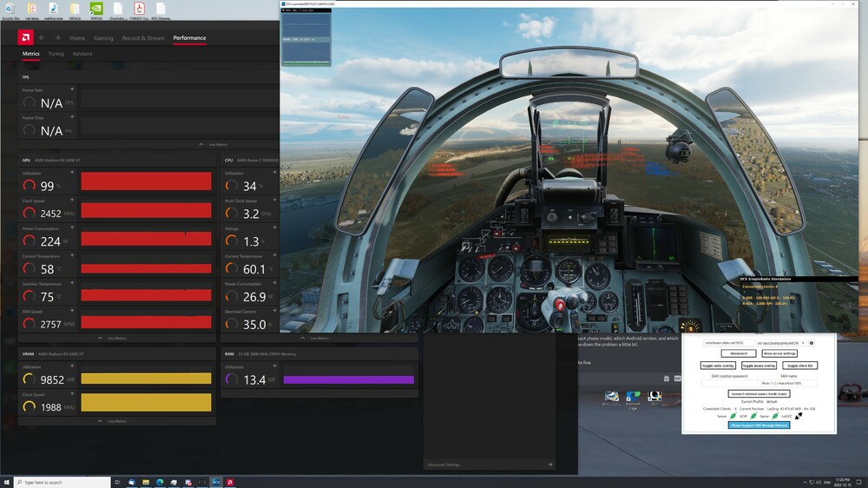The height and width of the screenshot is (488, 868).
Task: Click the taskbar search box
Action: pyautogui.click(x=62, y=483)
